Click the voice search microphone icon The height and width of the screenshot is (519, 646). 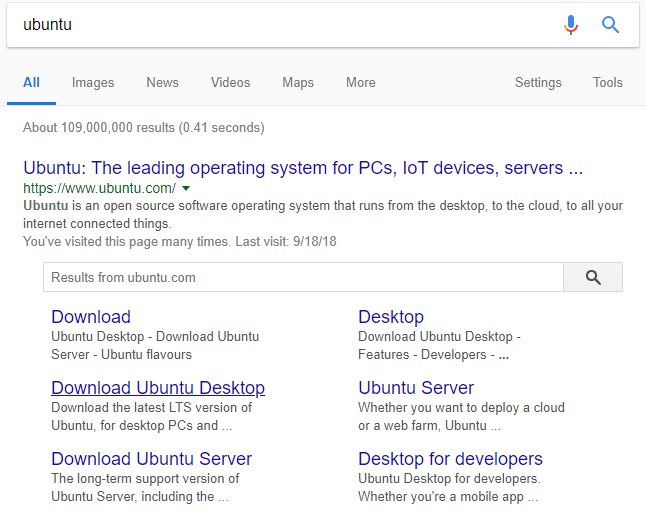(x=571, y=25)
